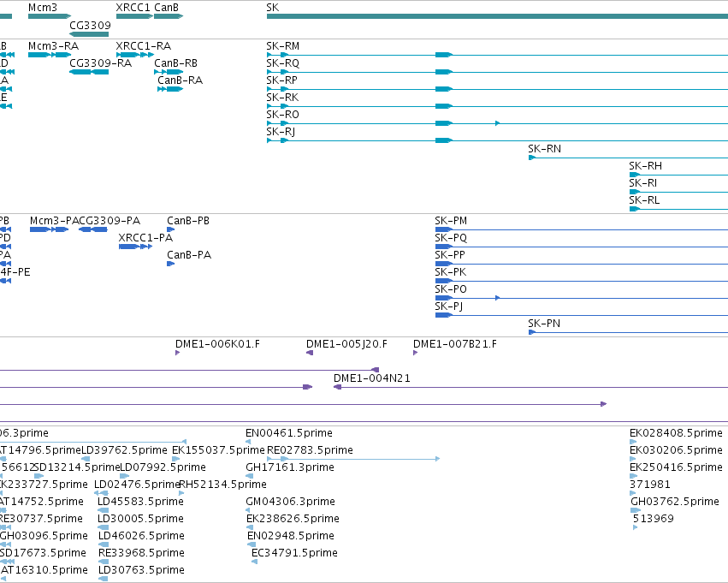
Task: Click the XRCC1 gene label
Action: (x=133, y=8)
